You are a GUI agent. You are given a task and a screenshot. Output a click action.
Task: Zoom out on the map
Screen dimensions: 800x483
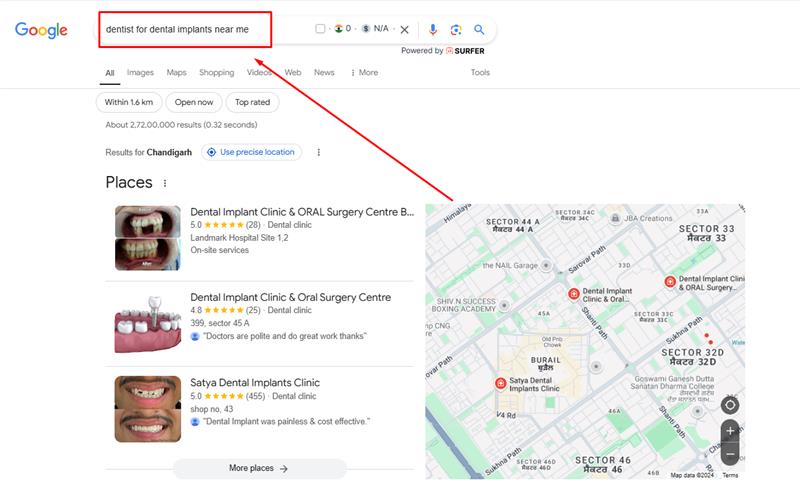(x=730, y=454)
